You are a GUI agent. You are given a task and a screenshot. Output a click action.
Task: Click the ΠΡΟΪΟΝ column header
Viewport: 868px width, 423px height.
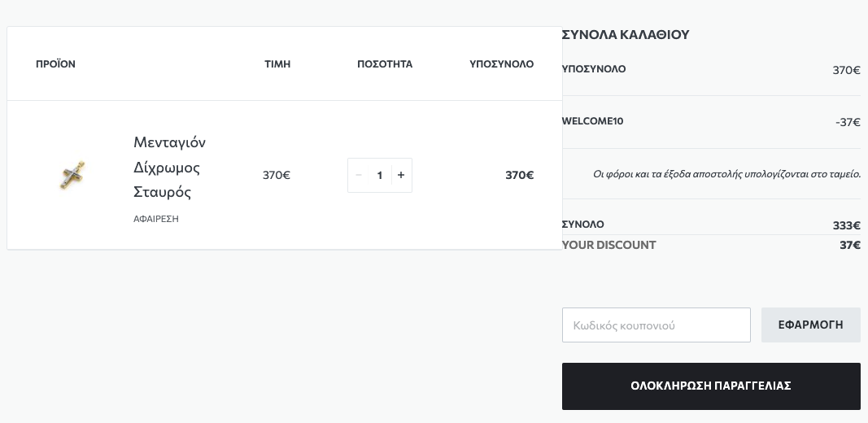(x=55, y=64)
